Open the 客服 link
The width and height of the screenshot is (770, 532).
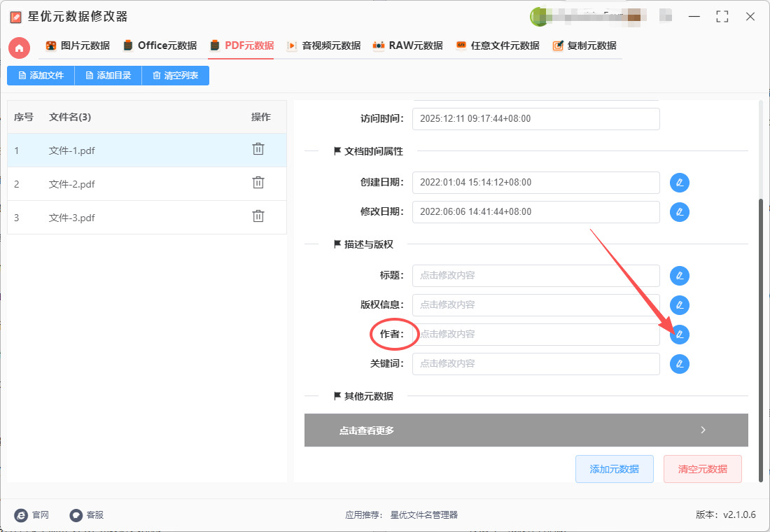[86, 514]
